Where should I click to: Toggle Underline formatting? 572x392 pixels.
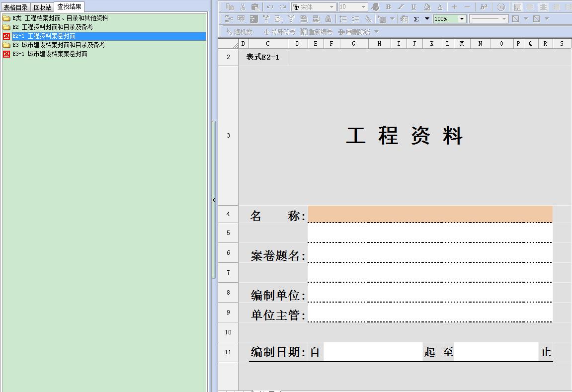pos(414,7)
